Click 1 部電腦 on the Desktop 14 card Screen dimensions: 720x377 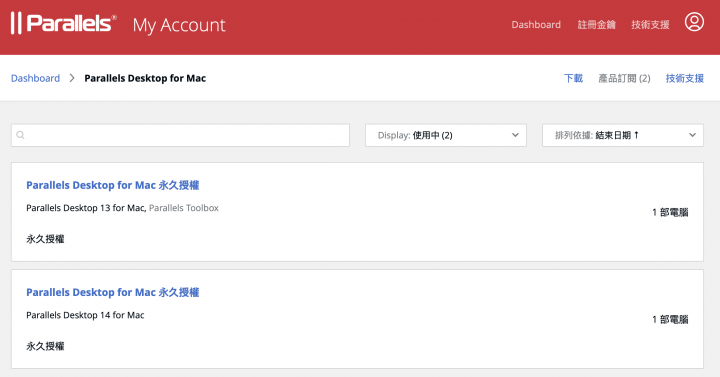[670, 319]
